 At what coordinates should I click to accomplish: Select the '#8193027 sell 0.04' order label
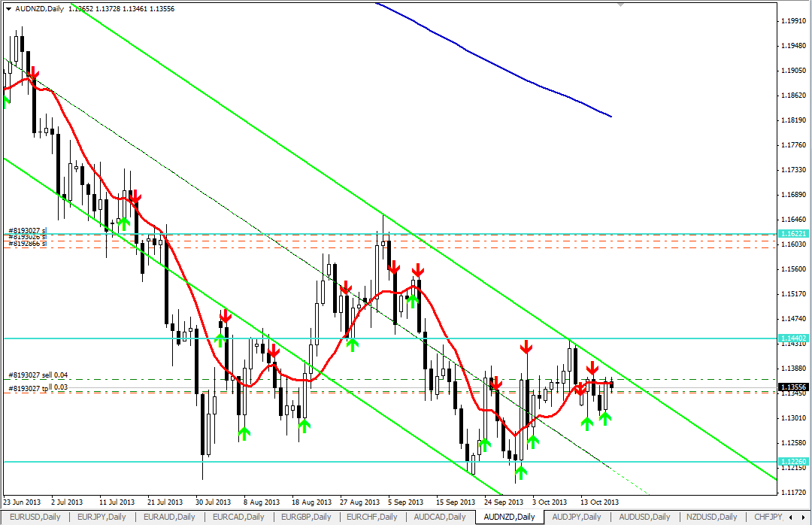pos(38,375)
